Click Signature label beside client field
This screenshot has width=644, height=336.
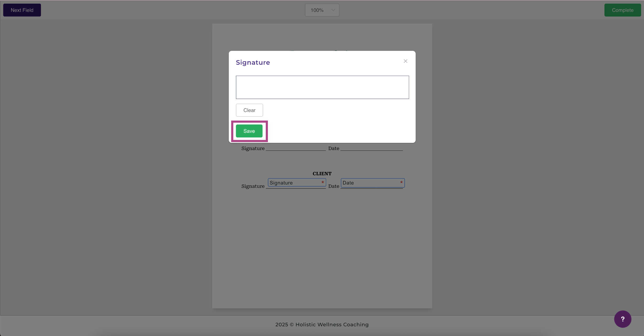click(x=253, y=186)
